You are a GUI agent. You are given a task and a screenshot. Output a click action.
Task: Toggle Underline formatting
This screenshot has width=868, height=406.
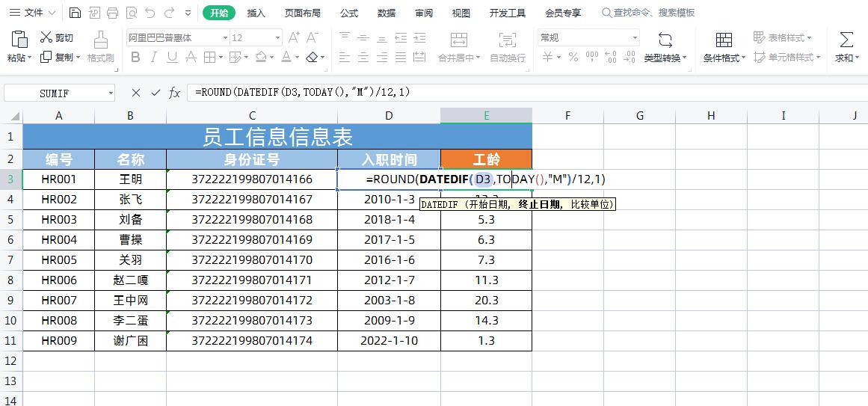(x=172, y=57)
